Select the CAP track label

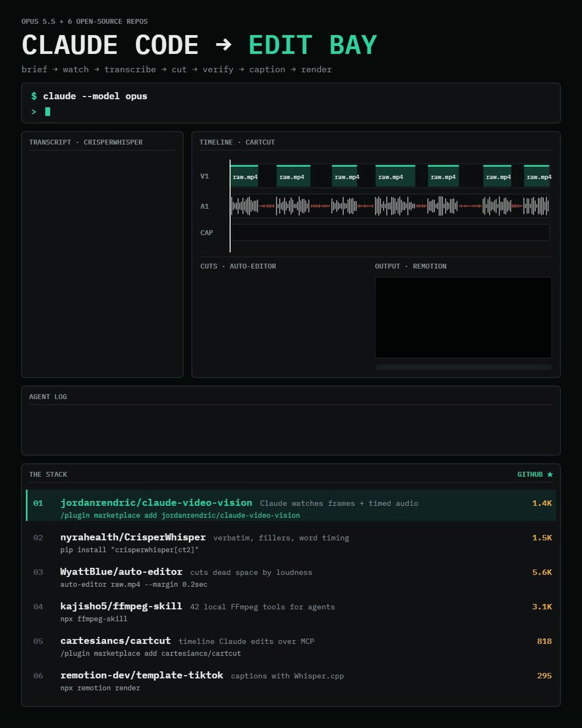(x=207, y=232)
